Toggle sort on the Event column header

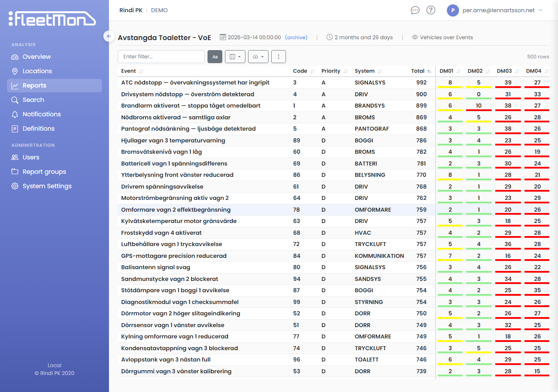tap(129, 71)
